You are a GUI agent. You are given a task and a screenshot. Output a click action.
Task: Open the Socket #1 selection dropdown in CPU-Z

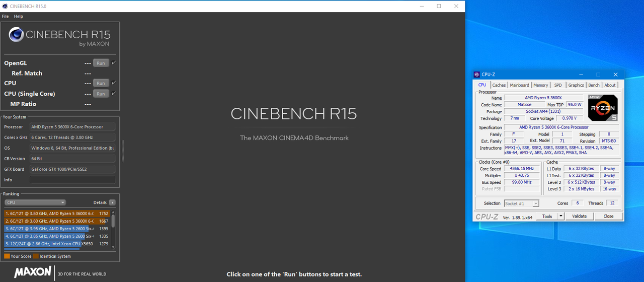[x=521, y=203]
